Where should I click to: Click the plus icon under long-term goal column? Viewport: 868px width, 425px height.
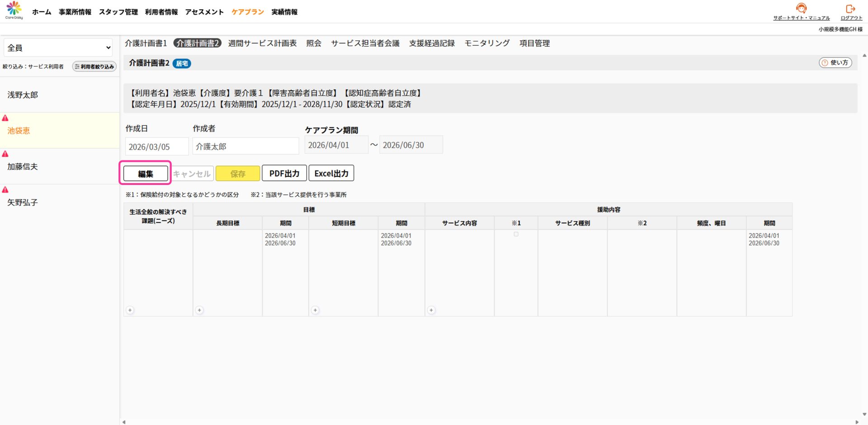[x=199, y=310]
